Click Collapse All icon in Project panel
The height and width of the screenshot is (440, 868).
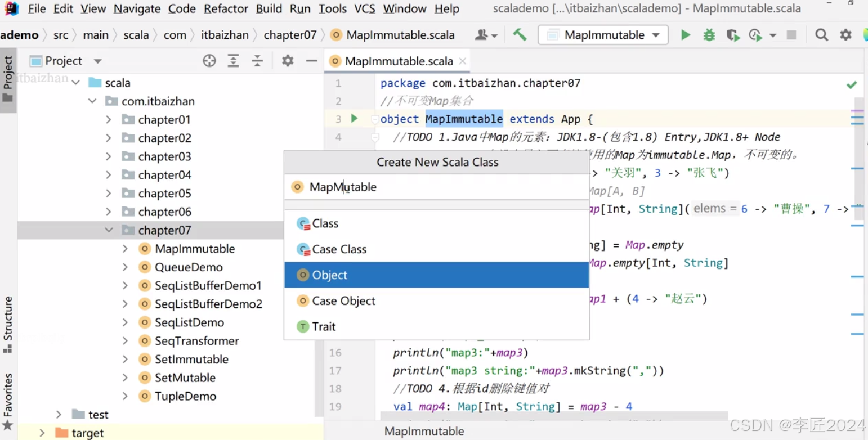(257, 61)
